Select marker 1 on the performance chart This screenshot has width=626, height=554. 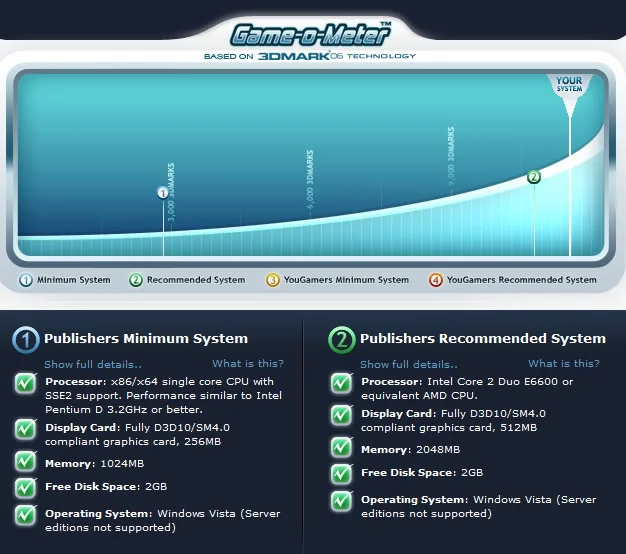[162, 193]
